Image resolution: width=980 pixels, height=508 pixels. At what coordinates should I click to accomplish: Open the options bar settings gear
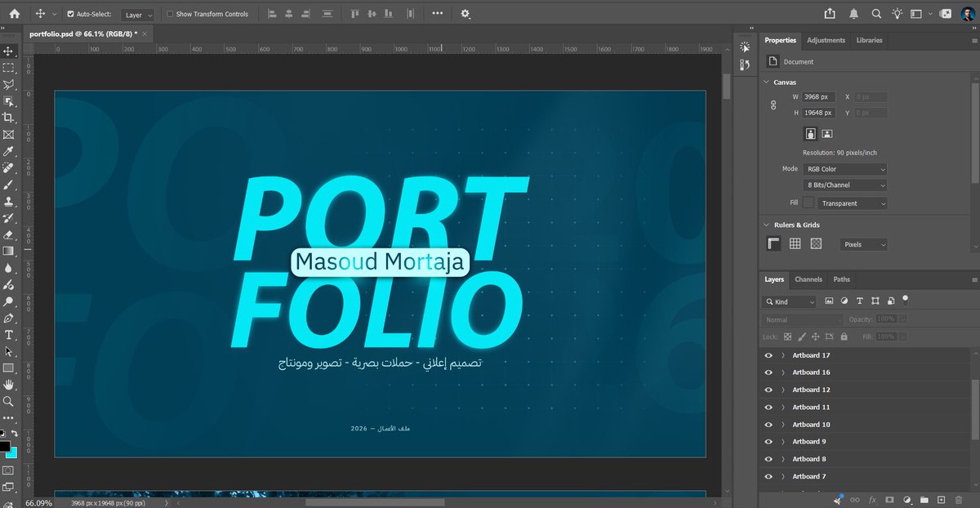point(465,14)
